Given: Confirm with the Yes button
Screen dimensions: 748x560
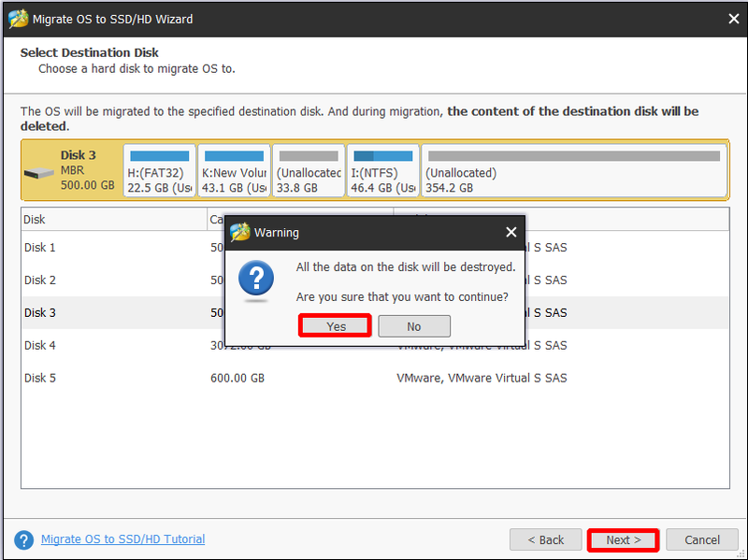Looking at the screenshot, I should click(x=336, y=326).
